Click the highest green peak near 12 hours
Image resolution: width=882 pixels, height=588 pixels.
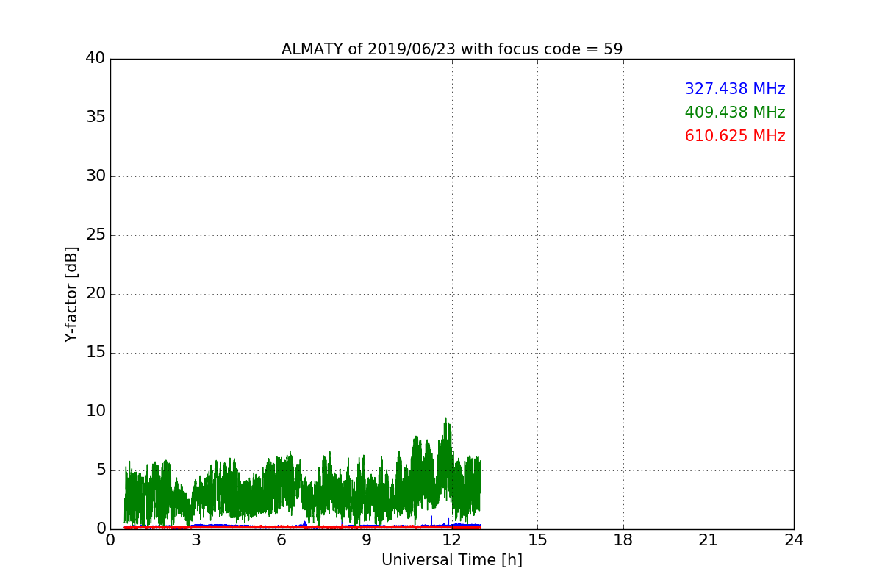(x=445, y=420)
